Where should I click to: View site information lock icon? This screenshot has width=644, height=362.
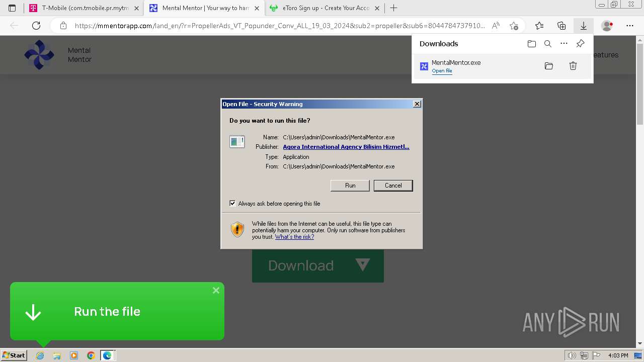(63, 26)
